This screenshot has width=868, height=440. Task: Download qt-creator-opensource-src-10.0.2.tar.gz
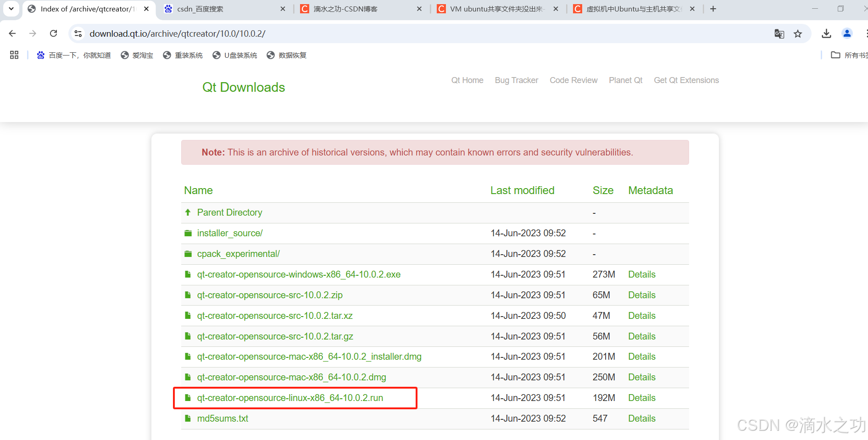pyautogui.click(x=275, y=336)
